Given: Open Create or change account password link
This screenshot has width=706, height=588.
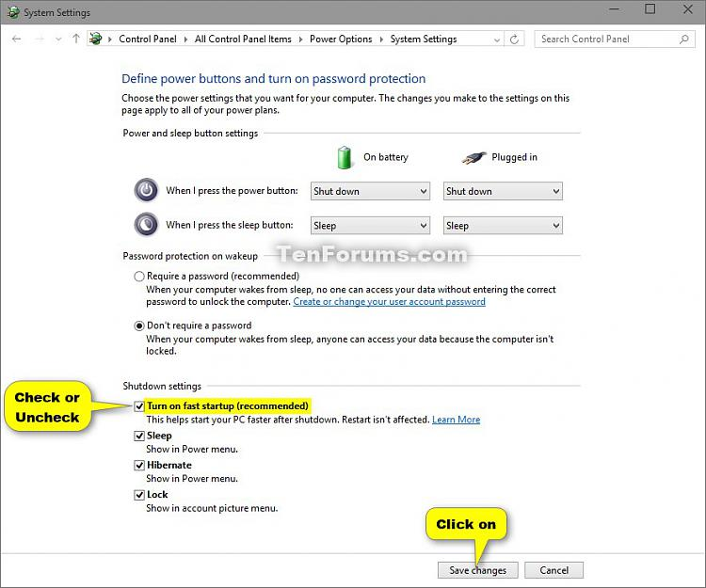Looking at the screenshot, I should click(389, 302).
